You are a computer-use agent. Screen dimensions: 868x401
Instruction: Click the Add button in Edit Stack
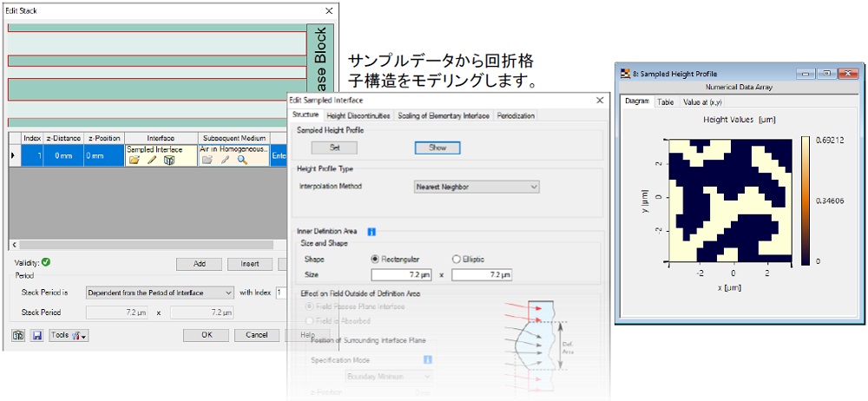pyautogui.click(x=199, y=264)
